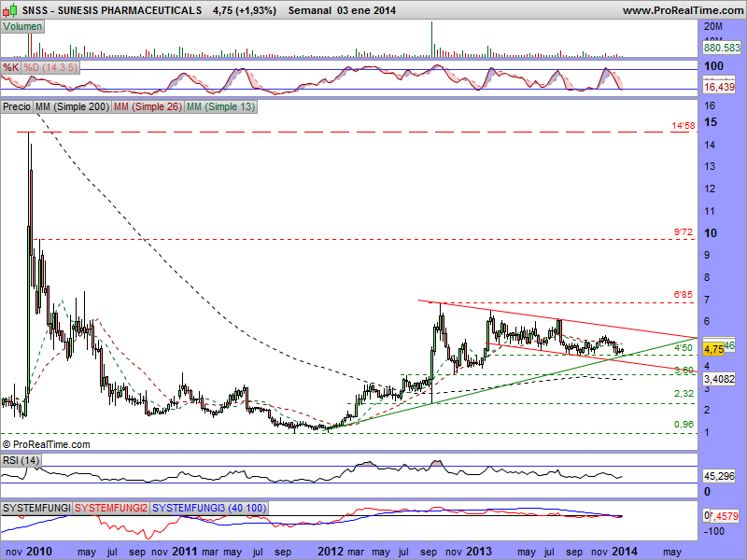Screen dimensions: 747x560
Task: Click the Semanal timeframe text
Action: tap(310, 10)
